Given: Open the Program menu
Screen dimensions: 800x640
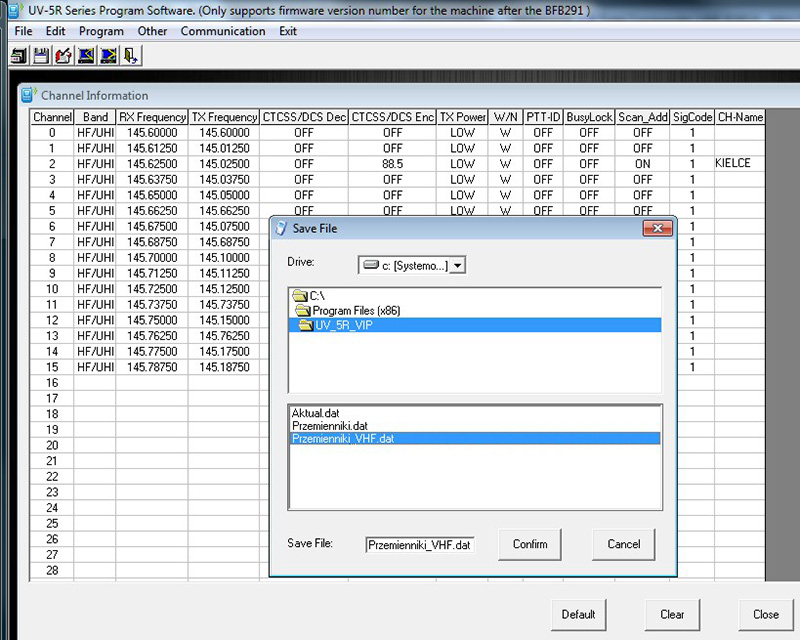Looking at the screenshot, I should 101,31.
